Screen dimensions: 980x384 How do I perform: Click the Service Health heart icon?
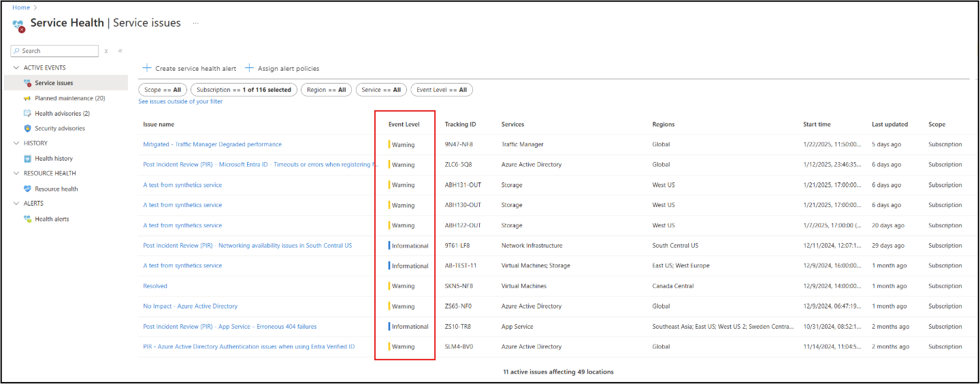[x=18, y=25]
